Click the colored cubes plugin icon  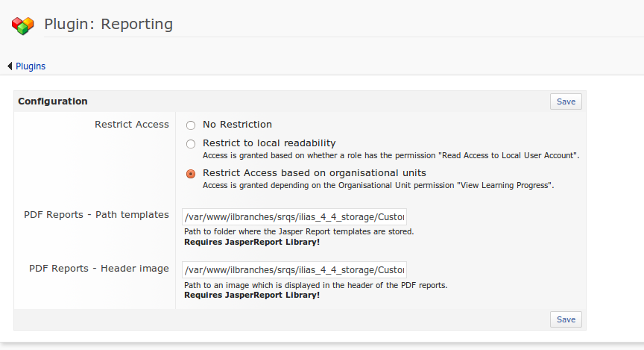coord(22,25)
